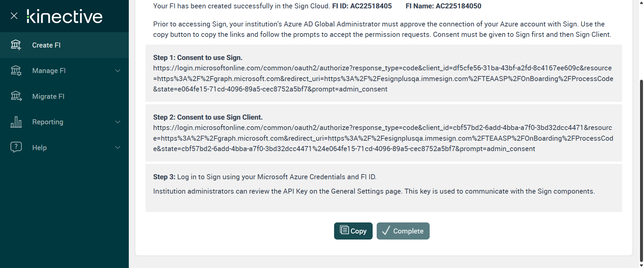
Task: Expand the Help menu chevron
Action: 118,147
